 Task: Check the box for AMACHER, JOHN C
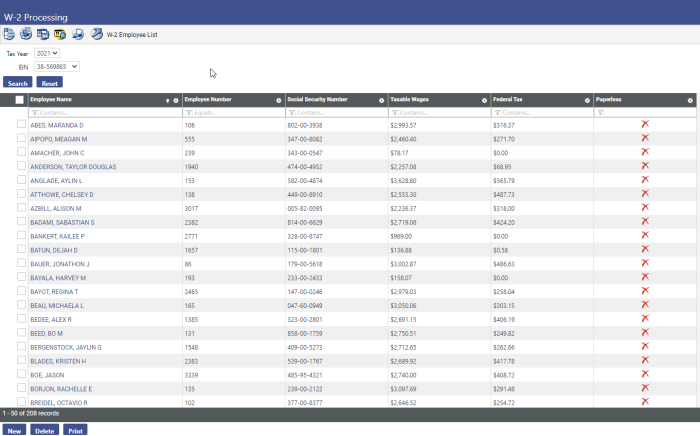click(x=20, y=152)
